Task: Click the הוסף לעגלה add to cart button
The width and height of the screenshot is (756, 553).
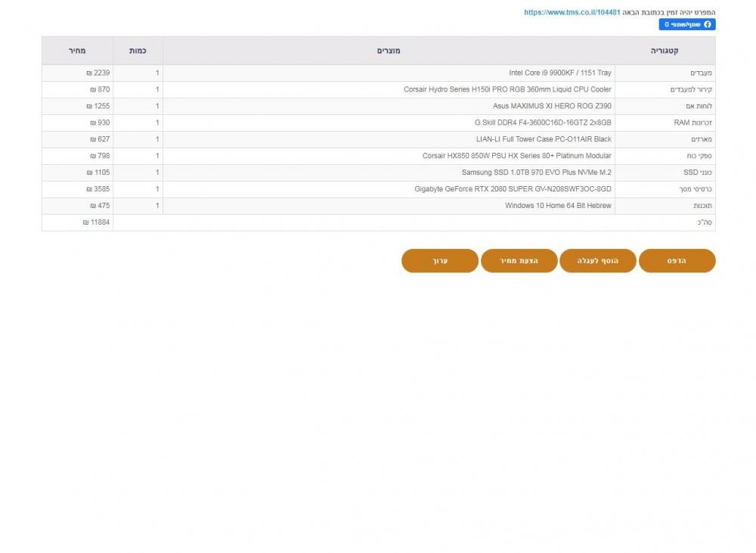Action: 598,260
